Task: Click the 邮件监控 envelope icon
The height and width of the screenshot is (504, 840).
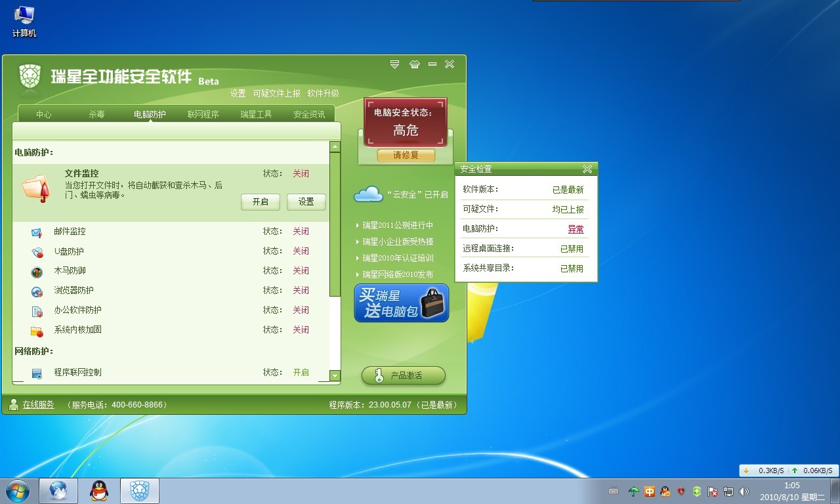Action: point(37,232)
